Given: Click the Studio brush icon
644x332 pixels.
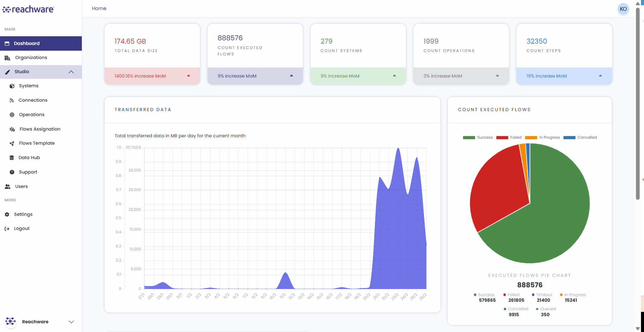Looking at the screenshot, I should coord(7,72).
